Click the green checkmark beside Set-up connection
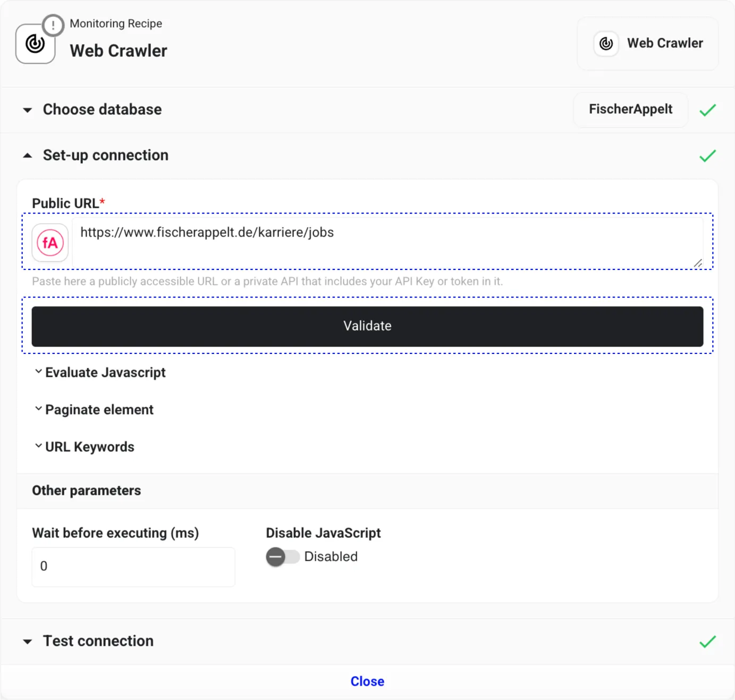735x700 pixels. coord(707,156)
